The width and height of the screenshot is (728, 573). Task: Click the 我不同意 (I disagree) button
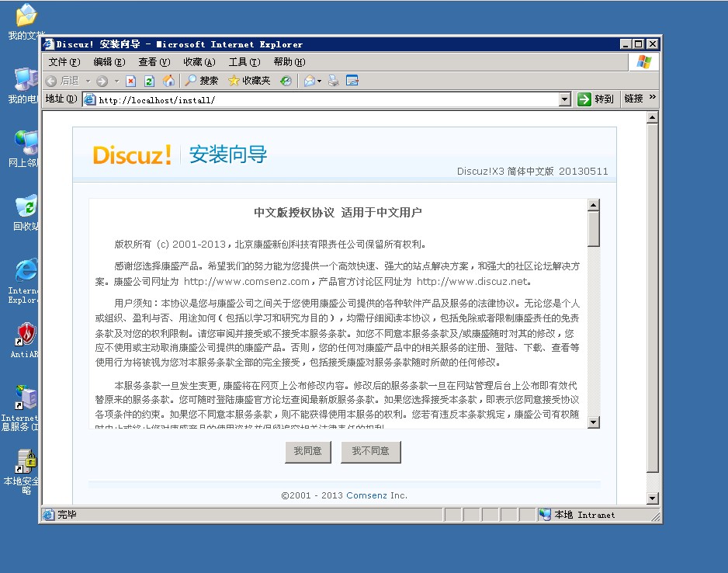click(370, 451)
